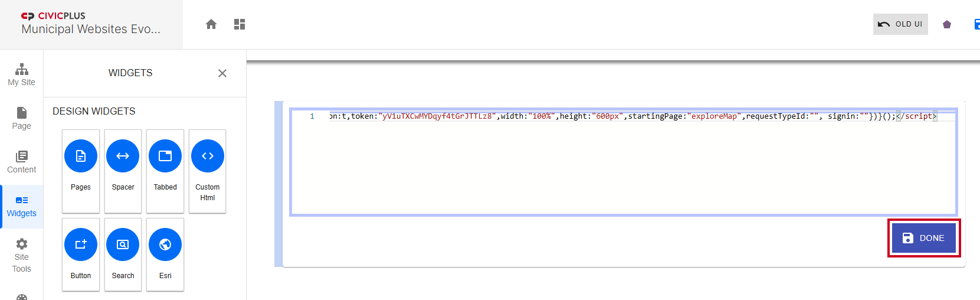Select the Tabbed widget icon
This screenshot has height=300, width=980.
click(x=165, y=156)
